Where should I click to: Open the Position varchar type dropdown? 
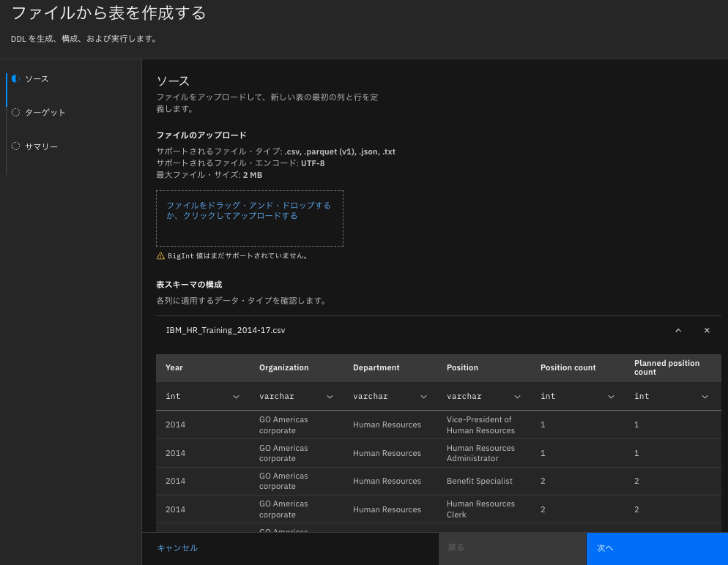(x=518, y=396)
